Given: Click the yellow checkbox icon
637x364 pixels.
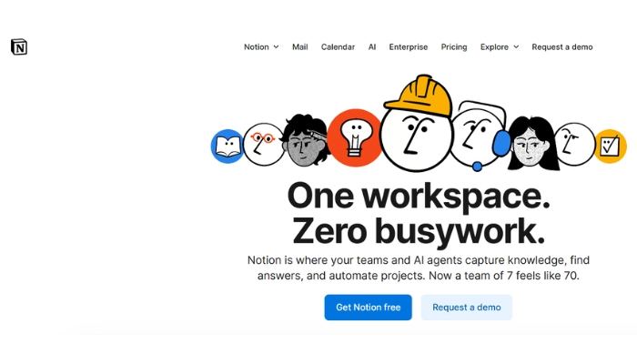Looking at the screenshot, I should click(x=611, y=147).
